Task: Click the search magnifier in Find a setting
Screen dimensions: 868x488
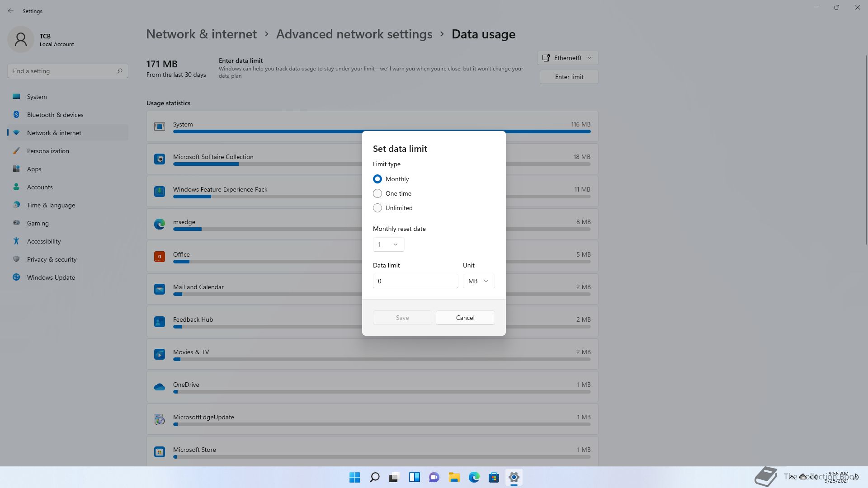Action: pos(120,71)
